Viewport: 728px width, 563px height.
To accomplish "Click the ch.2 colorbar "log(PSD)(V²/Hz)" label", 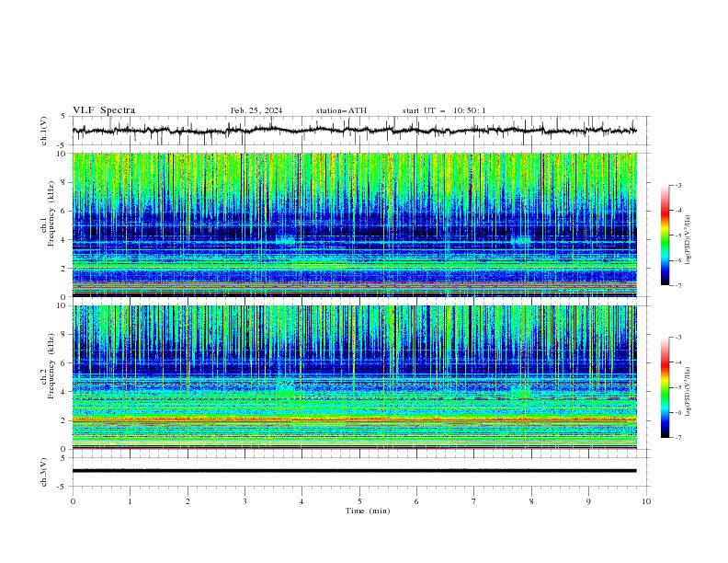I will (688, 391).
